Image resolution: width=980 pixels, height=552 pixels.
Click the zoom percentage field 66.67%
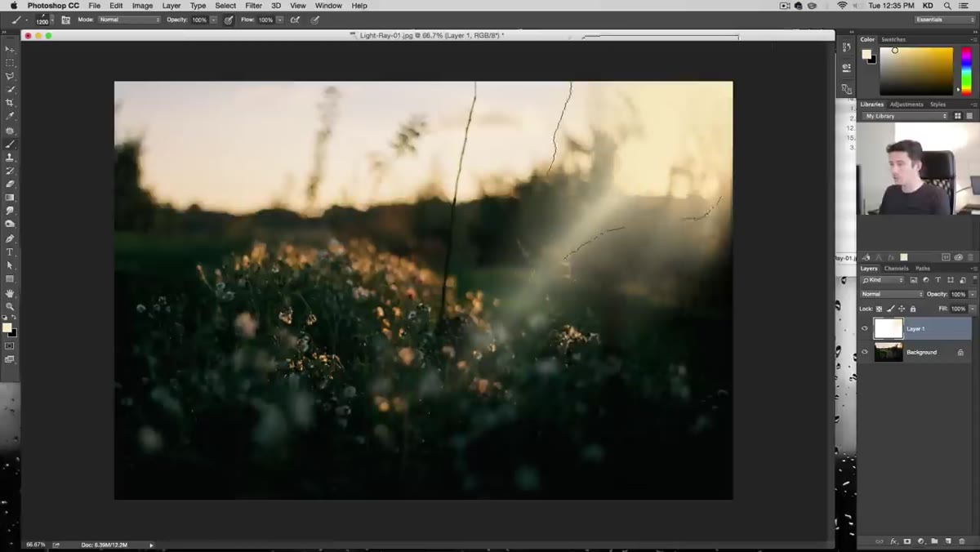click(x=35, y=545)
